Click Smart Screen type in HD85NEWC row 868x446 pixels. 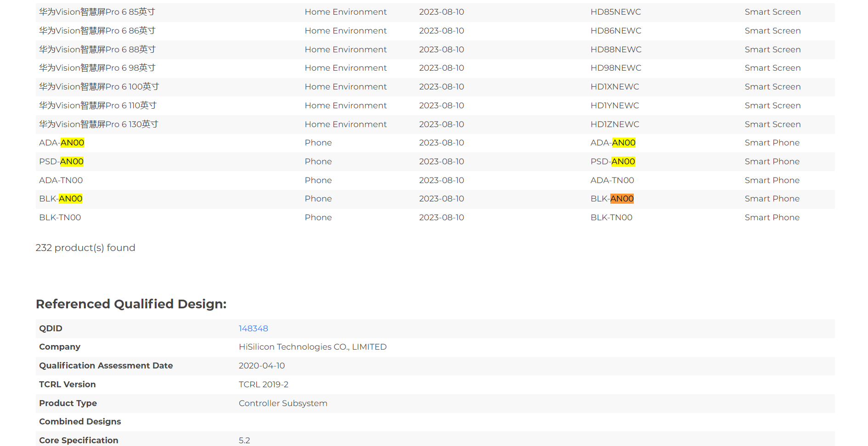[x=772, y=12]
